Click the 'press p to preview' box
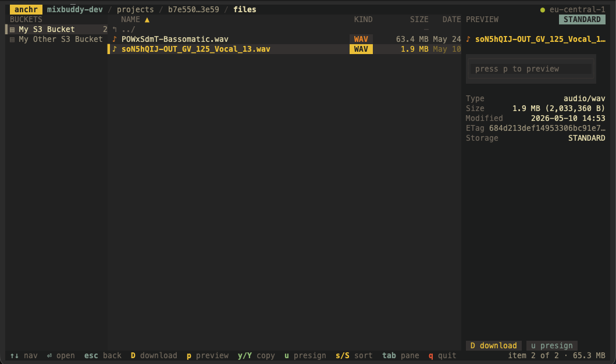616x364 pixels. (530, 69)
